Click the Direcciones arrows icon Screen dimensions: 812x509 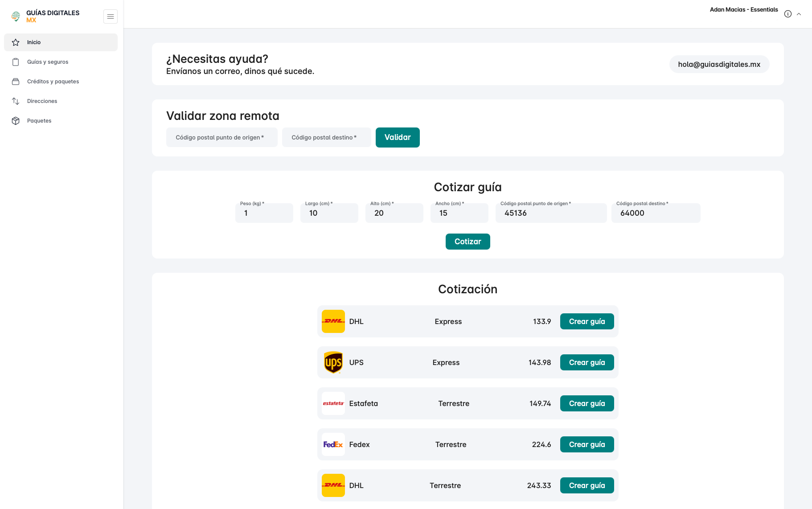16,101
